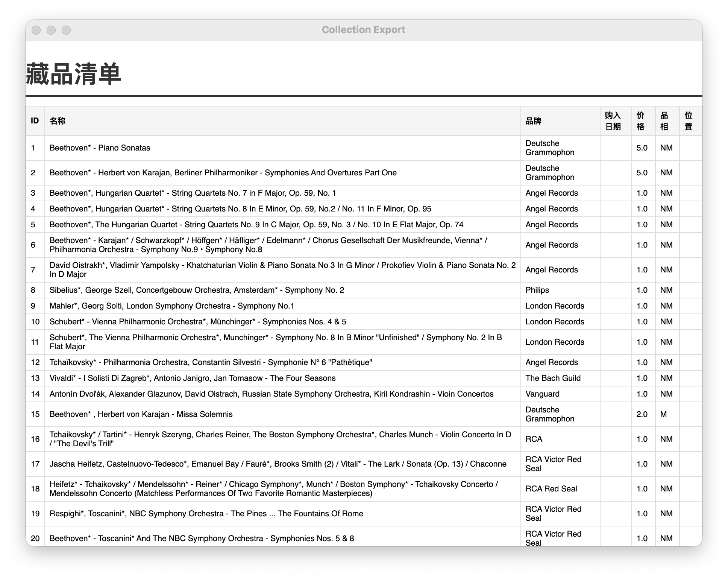Click the zoom window button
Image resolution: width=728 pixels, height=578 pixels.
(66, 30)
